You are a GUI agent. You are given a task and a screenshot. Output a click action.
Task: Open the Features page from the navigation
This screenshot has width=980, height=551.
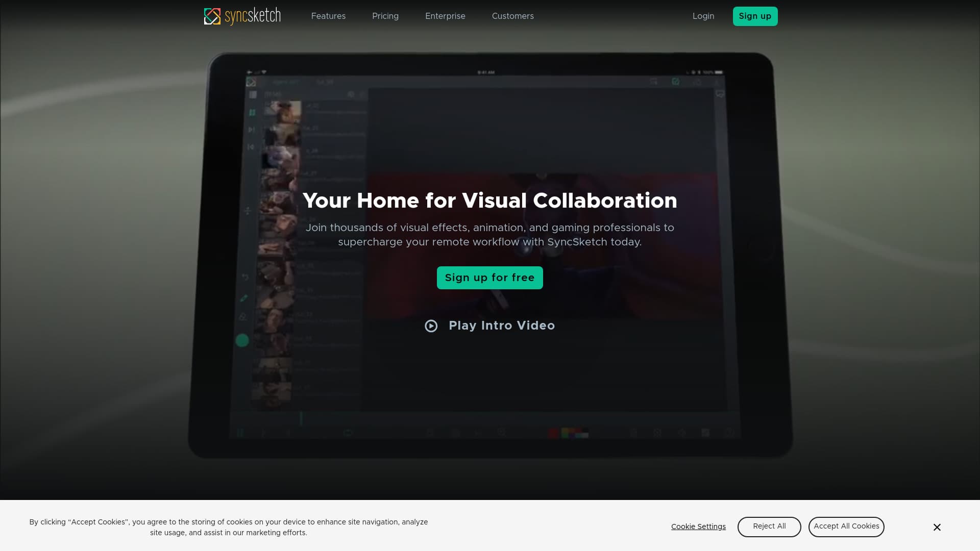pyautogui.click(x=328, y=16)
